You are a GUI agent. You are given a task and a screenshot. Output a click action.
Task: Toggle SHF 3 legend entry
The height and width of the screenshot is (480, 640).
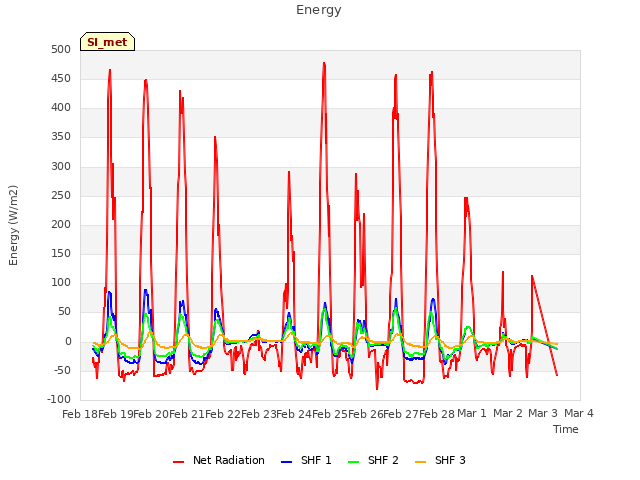(x=440, y=460)
